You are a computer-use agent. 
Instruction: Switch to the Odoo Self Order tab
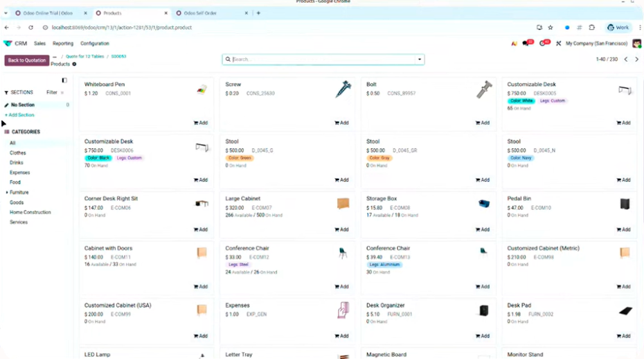199,13
